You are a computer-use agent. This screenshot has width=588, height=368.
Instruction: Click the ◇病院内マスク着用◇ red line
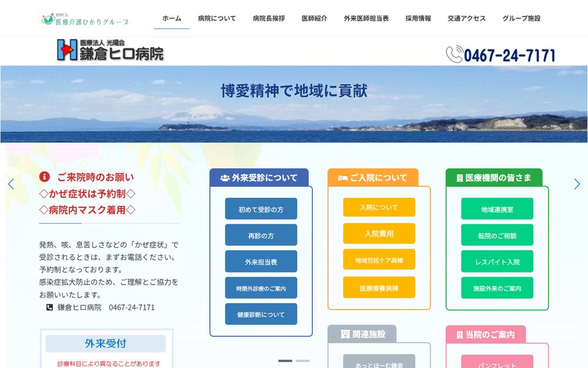pyautogui.click(x=87, y=210)
